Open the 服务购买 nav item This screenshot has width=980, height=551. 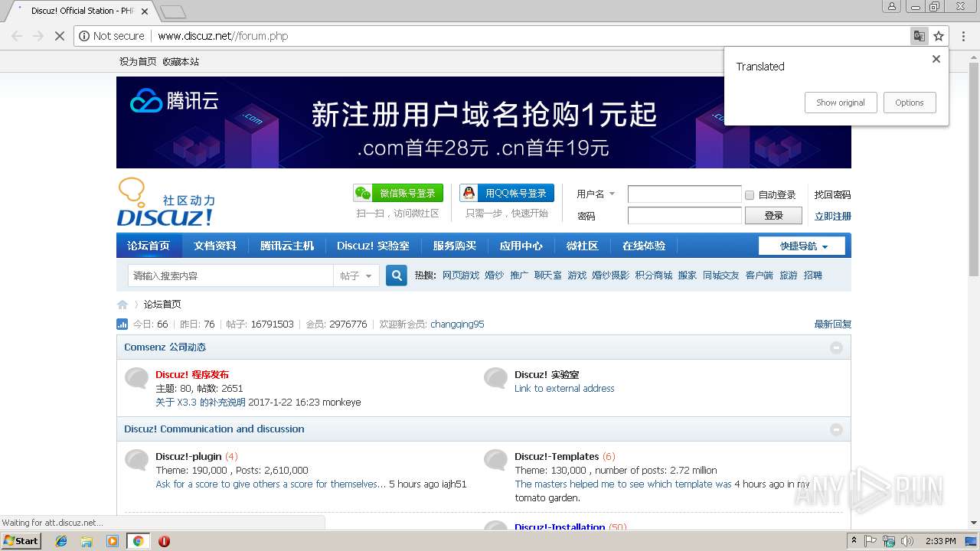(455, 246)
